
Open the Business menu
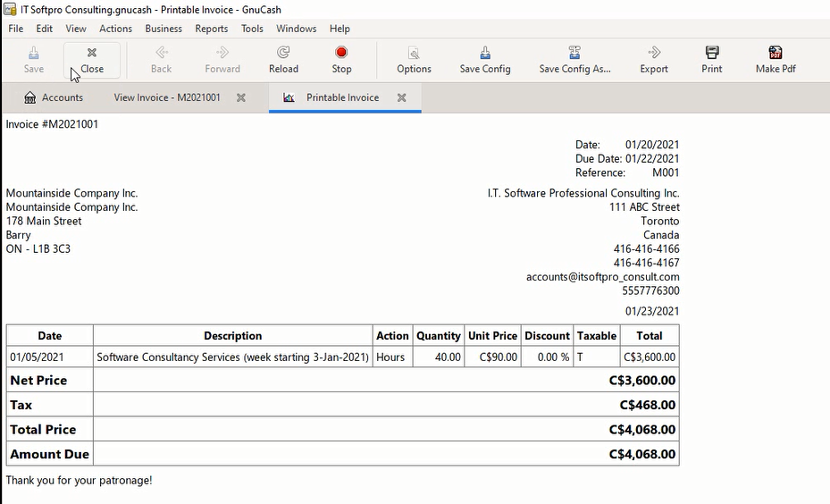(x=163, y=29)
